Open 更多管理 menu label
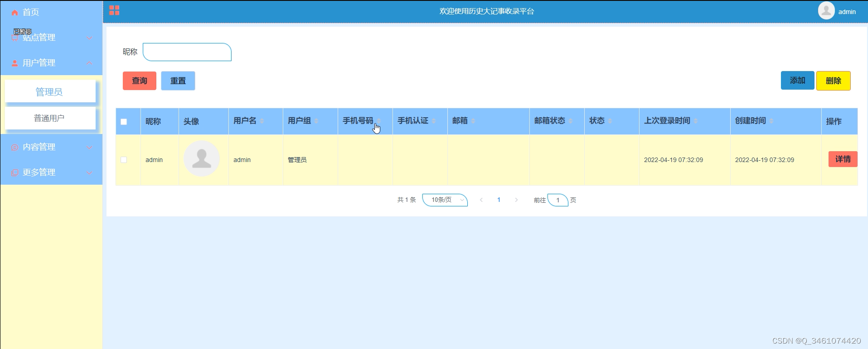This screenshot has height=349, width=868. point(39,172)
